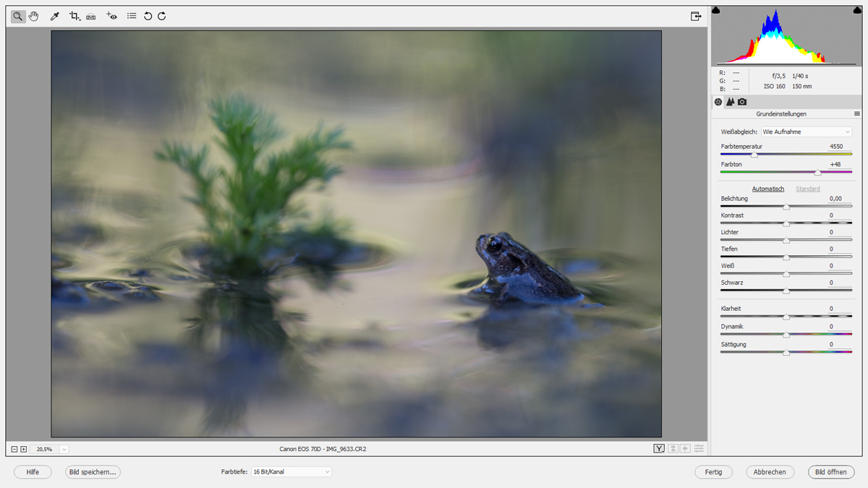Pick the White Balance eyedropper tool

point(54,16)
